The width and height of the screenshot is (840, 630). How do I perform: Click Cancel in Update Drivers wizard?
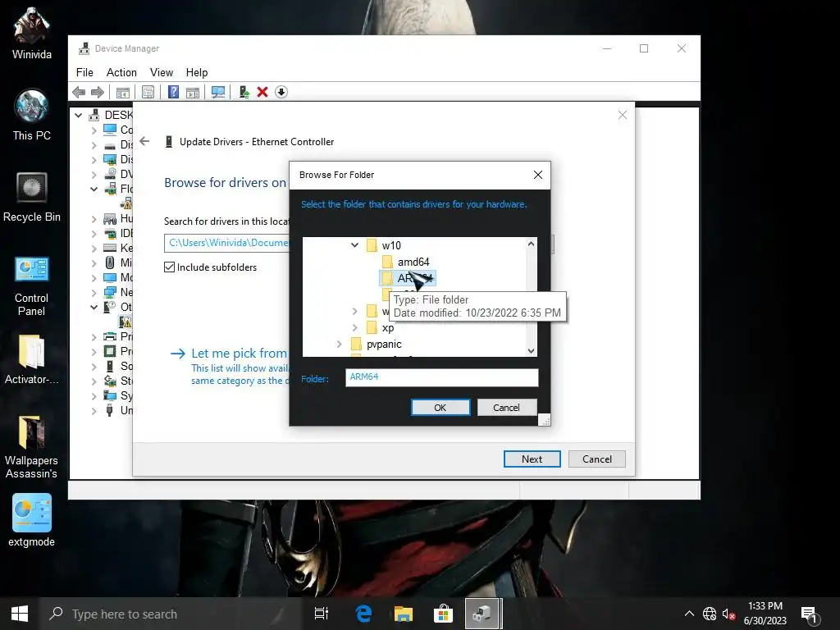[597, 459]
